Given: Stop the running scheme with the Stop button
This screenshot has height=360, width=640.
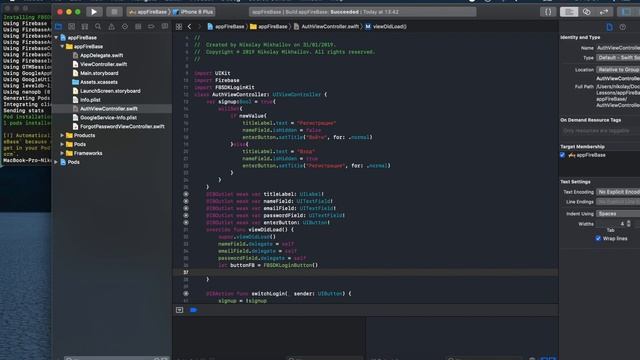Looking at the screenshot, I should [x=114, y=12].
